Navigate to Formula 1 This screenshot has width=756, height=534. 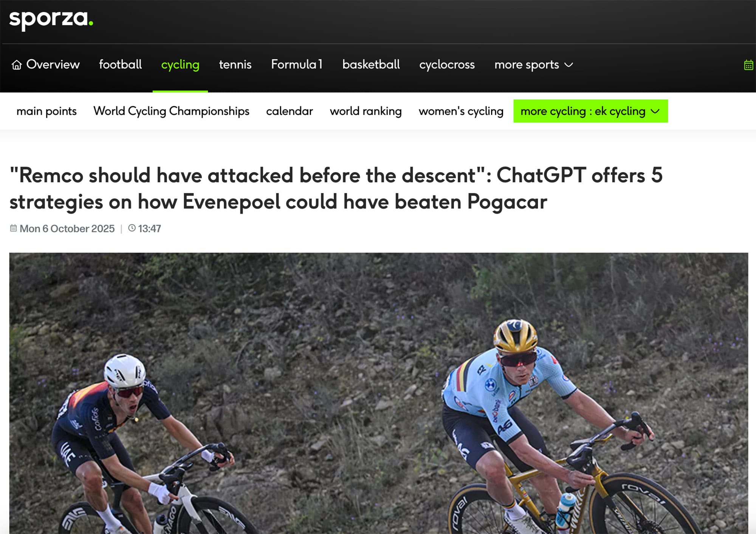point(297,64)
